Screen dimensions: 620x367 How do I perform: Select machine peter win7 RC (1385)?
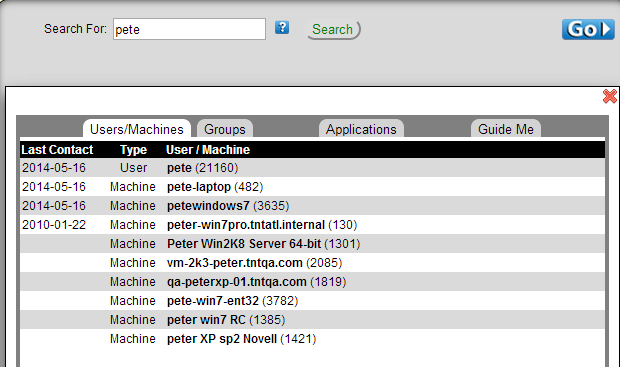226,320
